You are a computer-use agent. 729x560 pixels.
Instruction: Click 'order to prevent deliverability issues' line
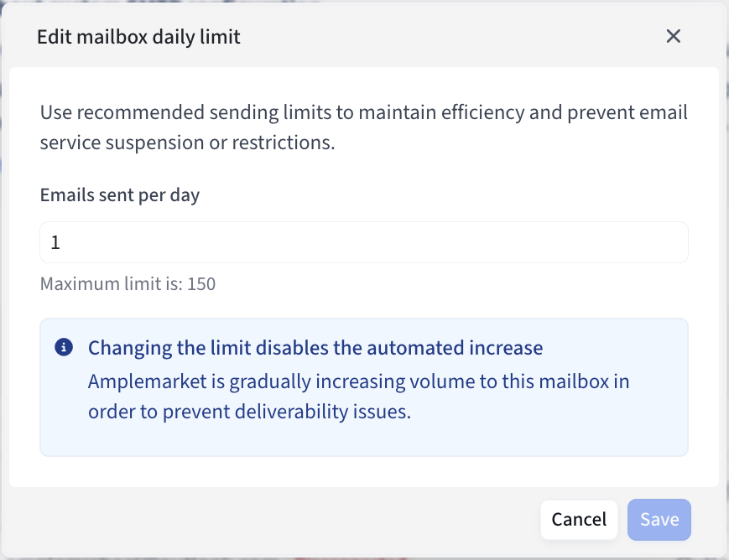pyautogui.click(x=249, y=413)
